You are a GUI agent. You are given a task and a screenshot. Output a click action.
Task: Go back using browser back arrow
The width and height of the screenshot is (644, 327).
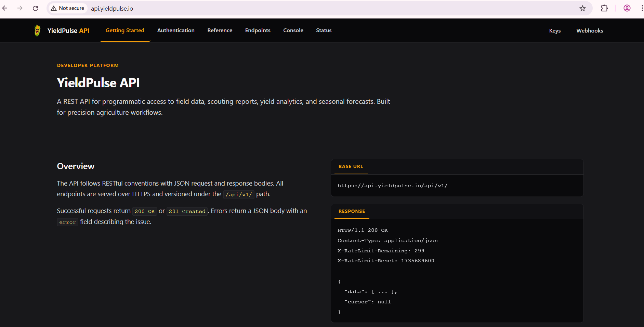click(5, 8)
